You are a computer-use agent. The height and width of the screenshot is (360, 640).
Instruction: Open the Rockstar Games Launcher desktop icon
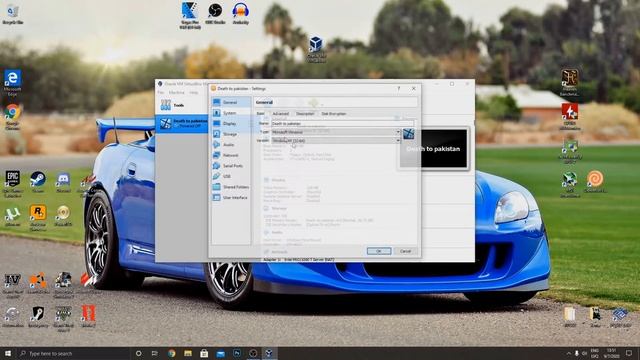click(38, 218)
